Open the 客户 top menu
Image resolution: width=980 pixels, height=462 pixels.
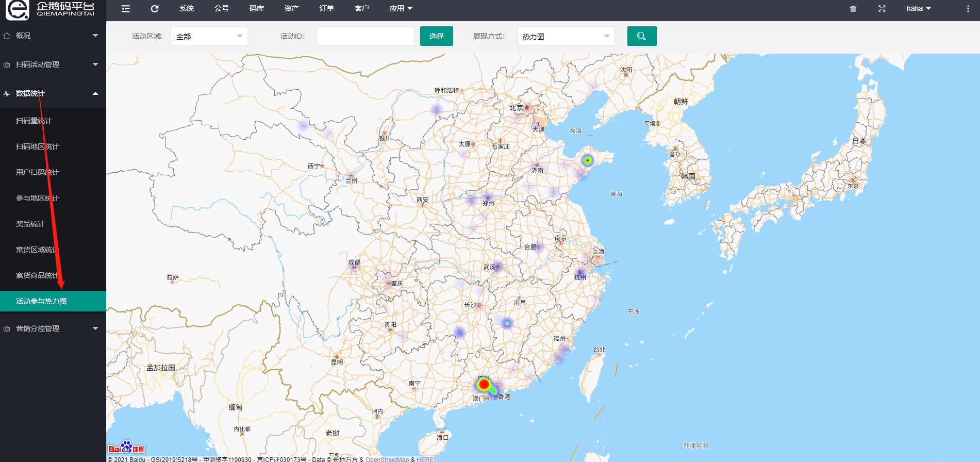(362, 9)
